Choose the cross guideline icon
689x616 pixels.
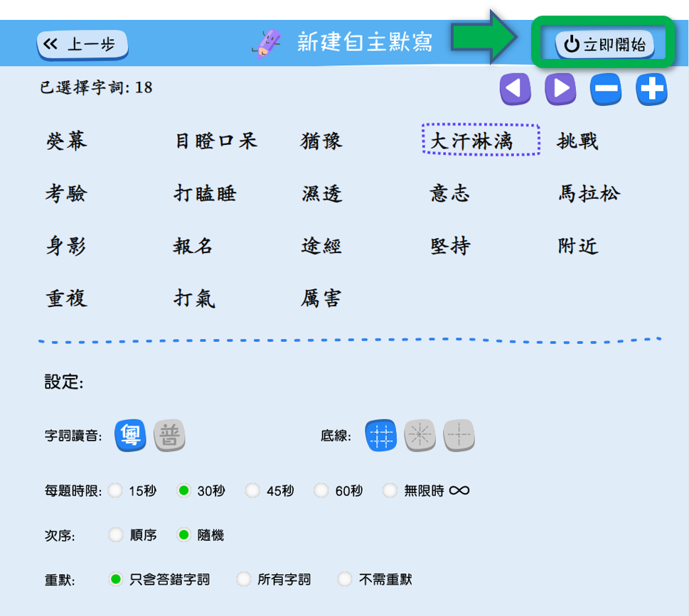click(459, 435)
